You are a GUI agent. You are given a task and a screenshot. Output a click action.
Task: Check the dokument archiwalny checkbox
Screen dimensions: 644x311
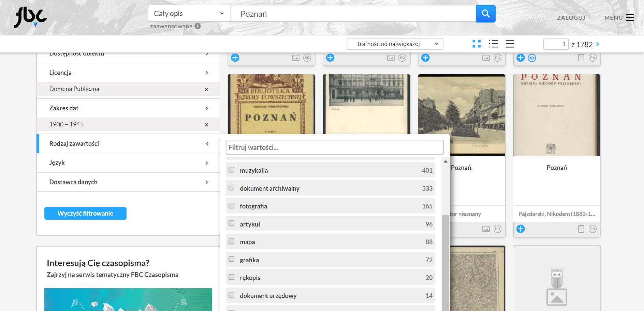pos(231,188)
